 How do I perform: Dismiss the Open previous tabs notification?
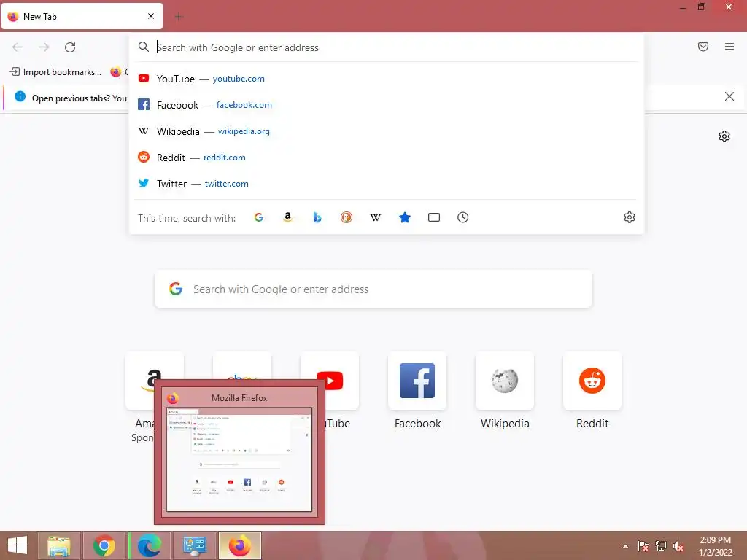coord(729,97)
